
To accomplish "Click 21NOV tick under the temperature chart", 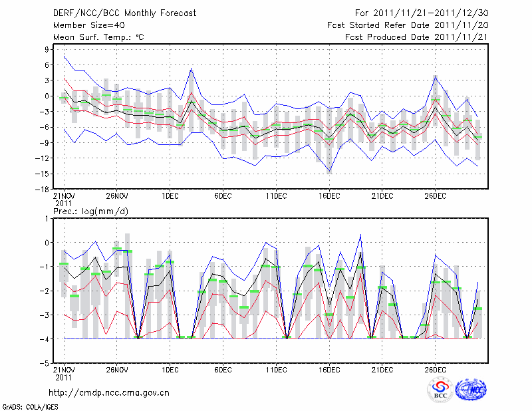I will click(63, 196).
